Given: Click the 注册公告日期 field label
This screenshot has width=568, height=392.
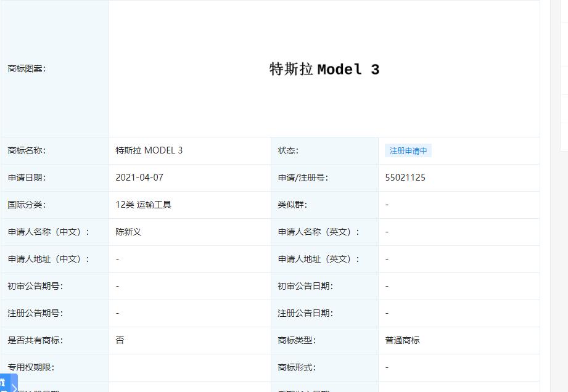Looking at the screenshot, I should [x=305, y=313].
